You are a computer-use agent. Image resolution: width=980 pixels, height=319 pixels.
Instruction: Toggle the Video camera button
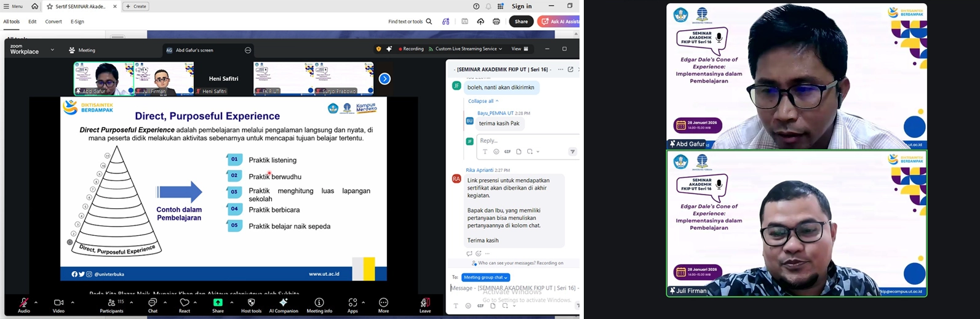58,303
